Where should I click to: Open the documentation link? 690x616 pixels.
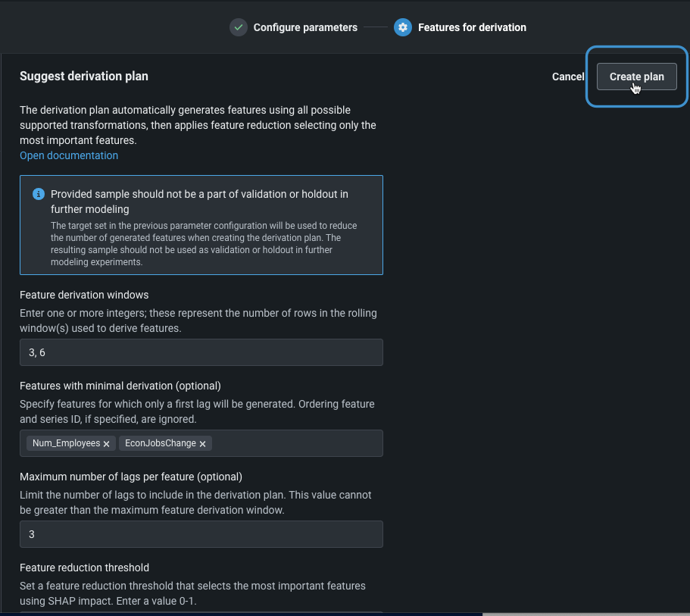tap(69, 155)
